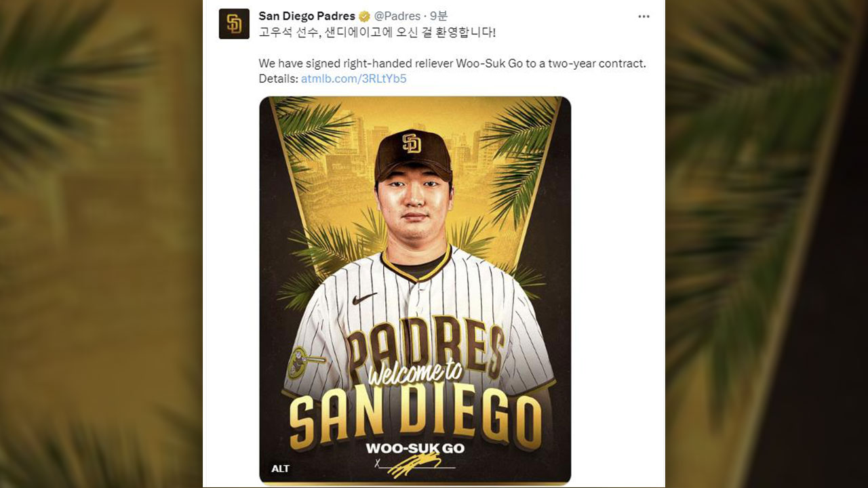Open the atmlb.com/3RLtYb5 details link
This screenshot has height=488, width=868.
[353, 79]
